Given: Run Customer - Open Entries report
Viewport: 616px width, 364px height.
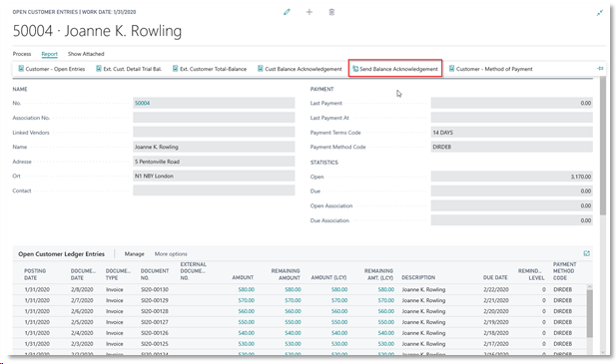Looking at the screenshot, I should coord(52,69).
